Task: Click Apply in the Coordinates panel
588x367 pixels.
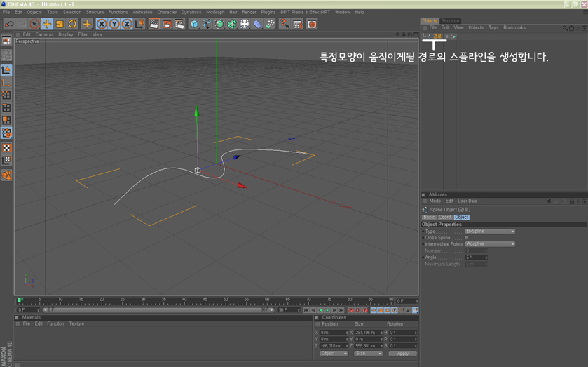Action: pyautogui.click(x=403, y=354)
